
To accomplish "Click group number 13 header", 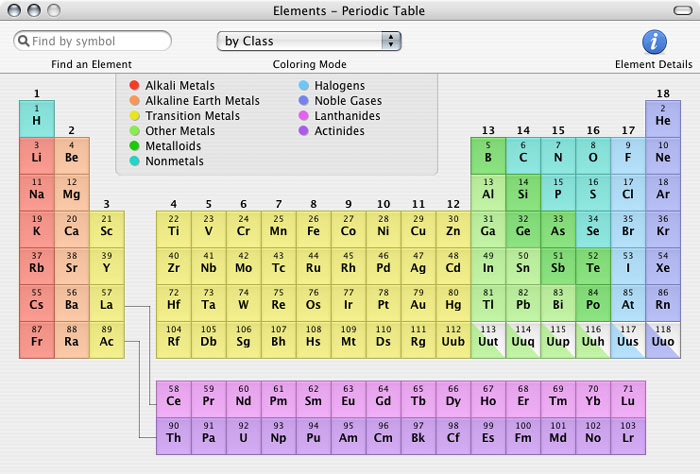I will pyautogui.click(x=488, y=130).
